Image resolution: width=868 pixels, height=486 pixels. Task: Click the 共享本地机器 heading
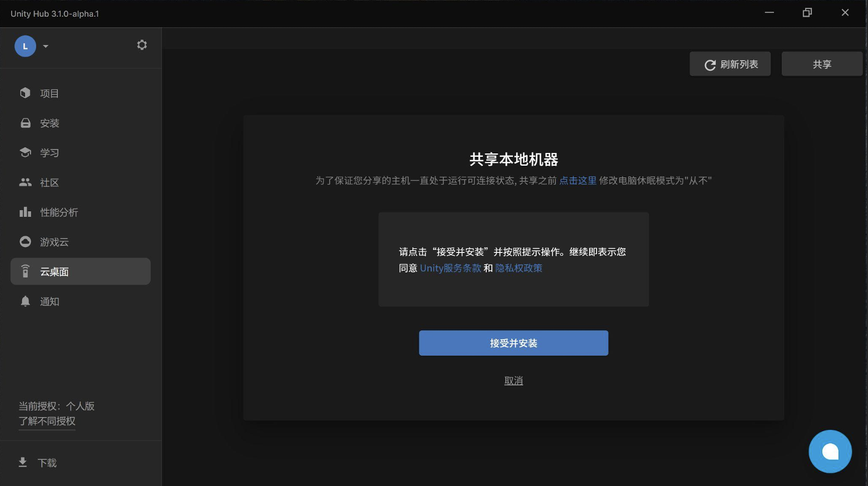tap(514, 160)
